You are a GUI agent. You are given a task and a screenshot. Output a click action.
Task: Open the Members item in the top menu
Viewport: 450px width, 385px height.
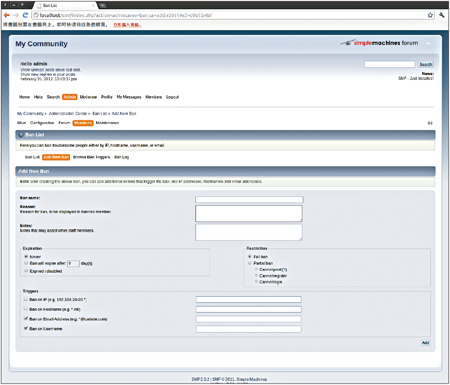153,97
